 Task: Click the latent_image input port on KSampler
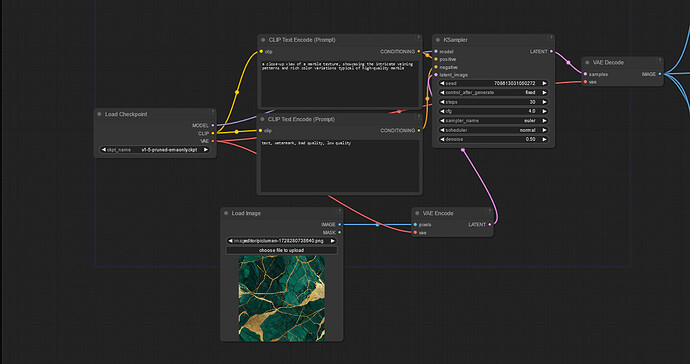[436, 75]
